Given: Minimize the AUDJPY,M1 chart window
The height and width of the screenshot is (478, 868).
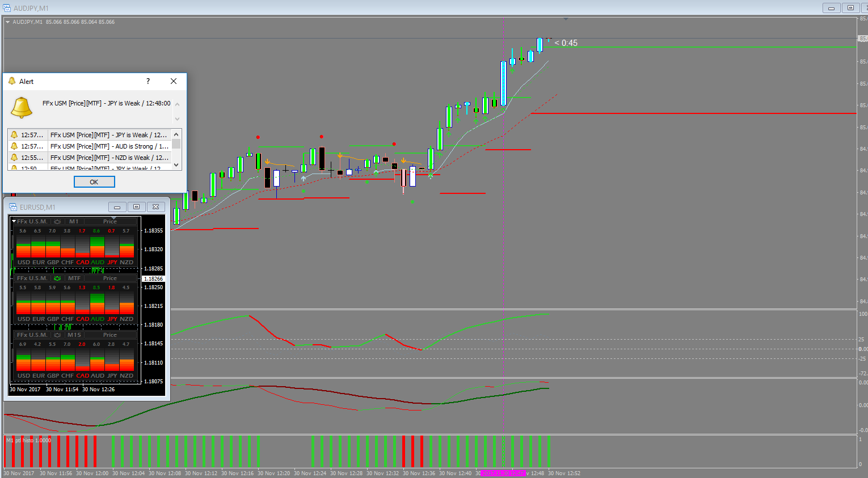Looking at the screenshot, I should coord(831,8).
